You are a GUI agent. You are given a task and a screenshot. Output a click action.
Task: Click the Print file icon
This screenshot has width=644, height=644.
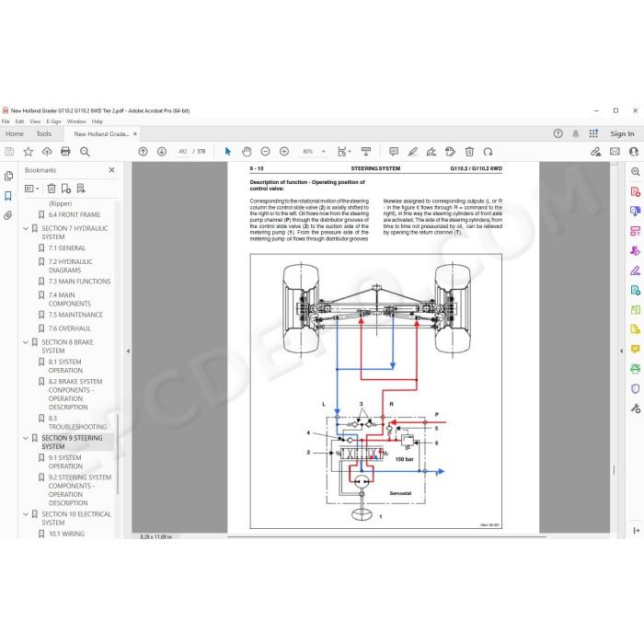coord(65,152)
